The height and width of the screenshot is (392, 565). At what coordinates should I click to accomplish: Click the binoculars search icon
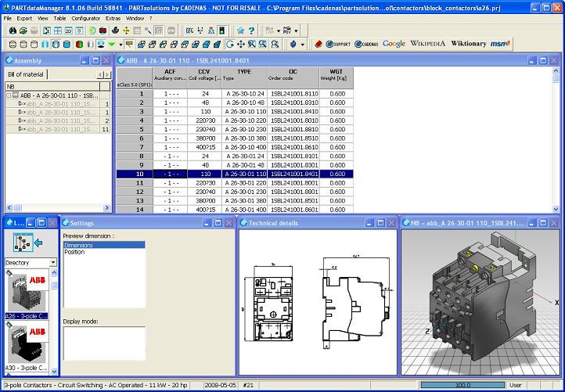point(13,31)
